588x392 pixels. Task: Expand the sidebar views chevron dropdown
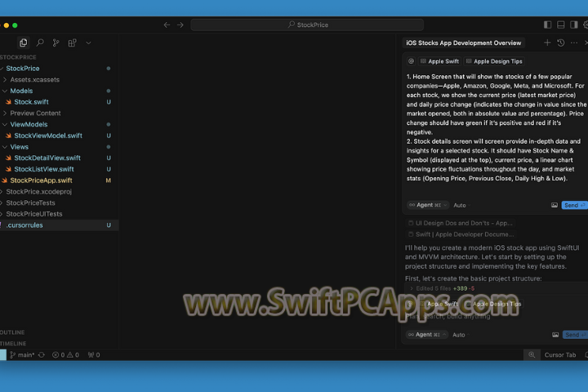tap(88, 42)
